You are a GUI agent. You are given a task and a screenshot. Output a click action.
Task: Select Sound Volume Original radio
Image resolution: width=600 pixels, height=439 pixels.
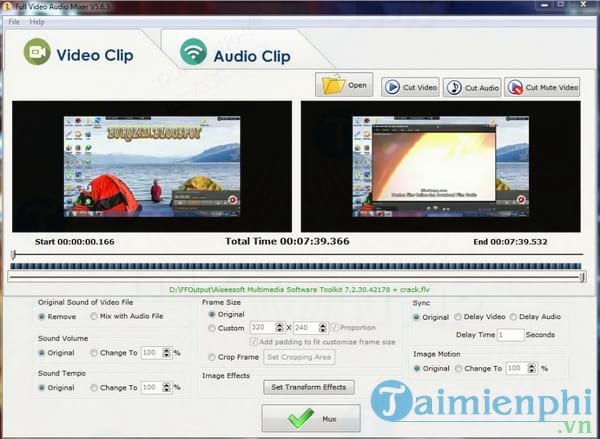coord(42,353)
